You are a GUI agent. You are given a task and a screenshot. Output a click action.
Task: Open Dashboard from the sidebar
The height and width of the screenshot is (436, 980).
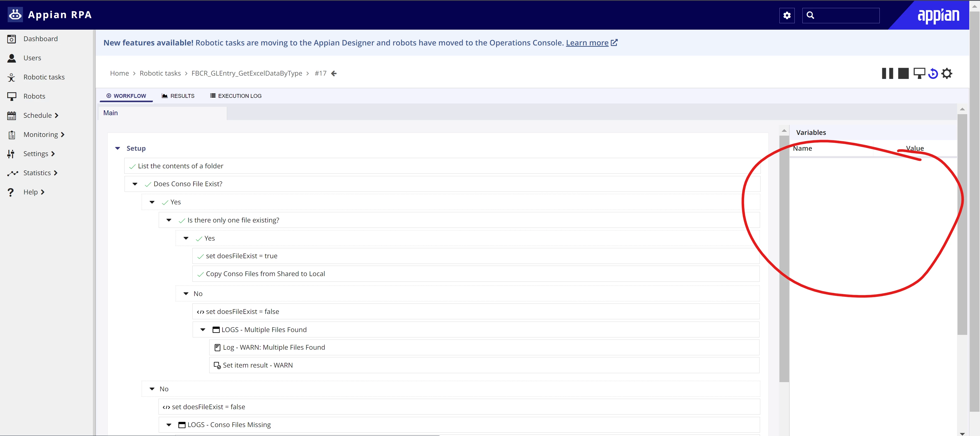coord(41,39)
